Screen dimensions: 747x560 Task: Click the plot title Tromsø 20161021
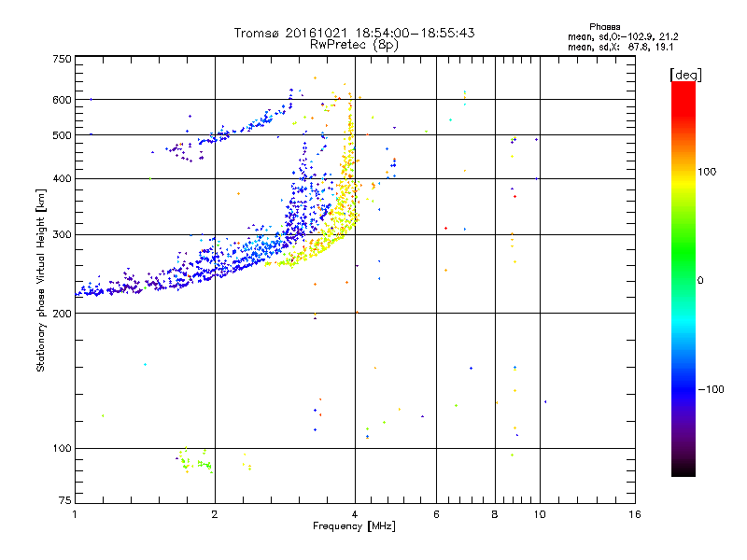point(354,33)
